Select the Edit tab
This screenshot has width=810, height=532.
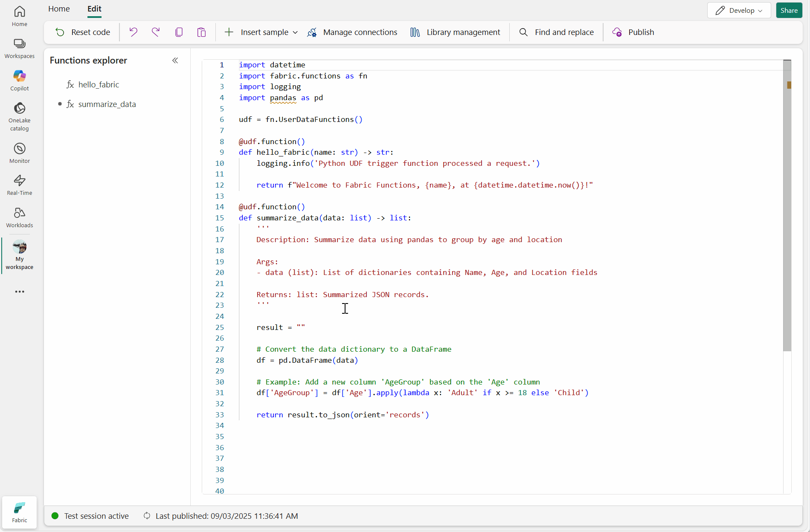tap(94, 9)
